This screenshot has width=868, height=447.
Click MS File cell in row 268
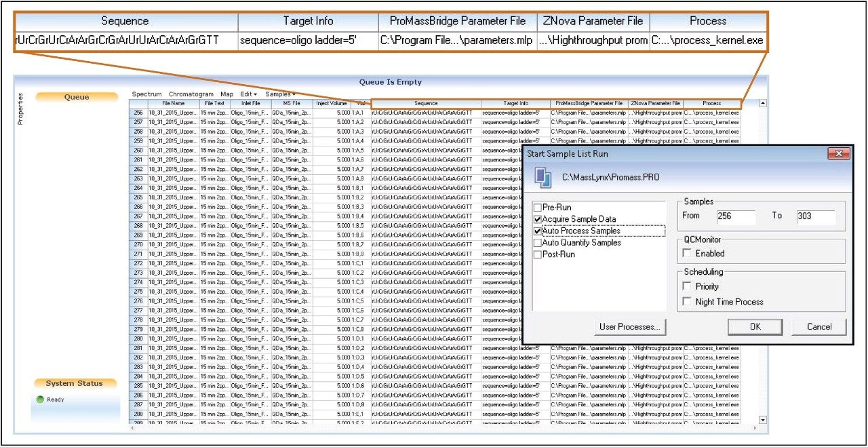click(292, 226)
